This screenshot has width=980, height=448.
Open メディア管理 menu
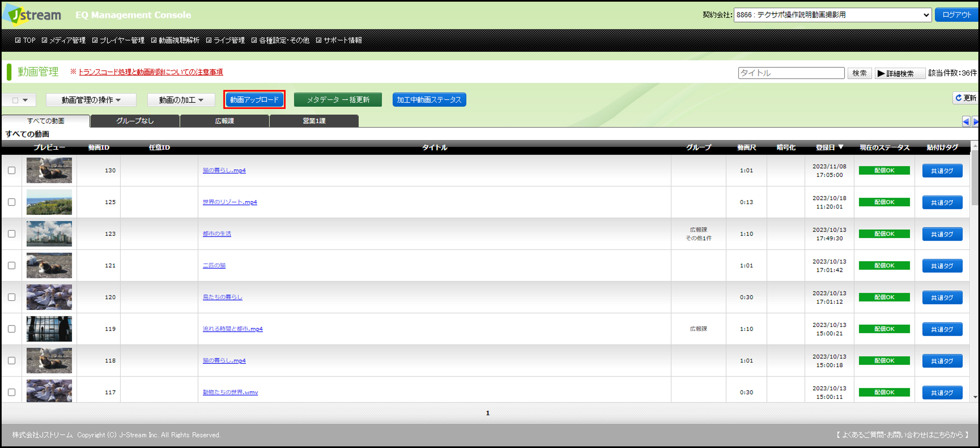click(x=64, y=40)
